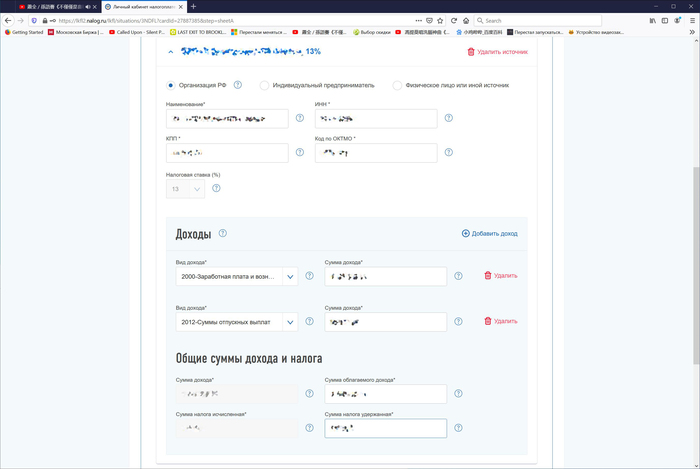Open help beside Сумма облагаемого дохода
700x469 pixels.
coord(458,393)
